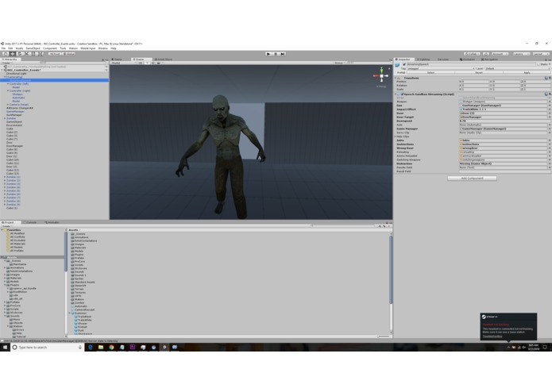Image resolution: width=552 pixels, height=392 pixels.
Task: Toggle the GameObject active checkbox in Inspector
Action: pyautogui.click(x=403, y=64)
